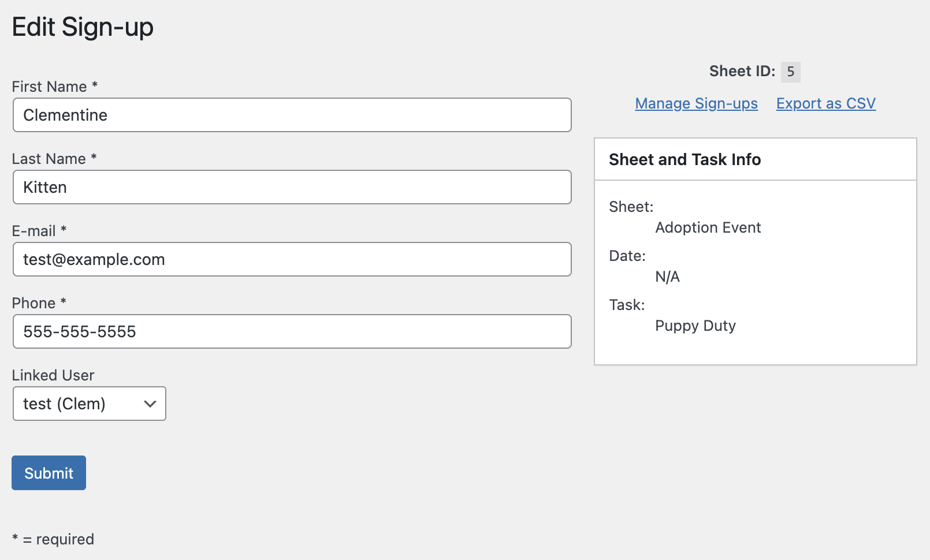Click the Phone field showing 555-555-5555
930x560 pixels.
292,331
